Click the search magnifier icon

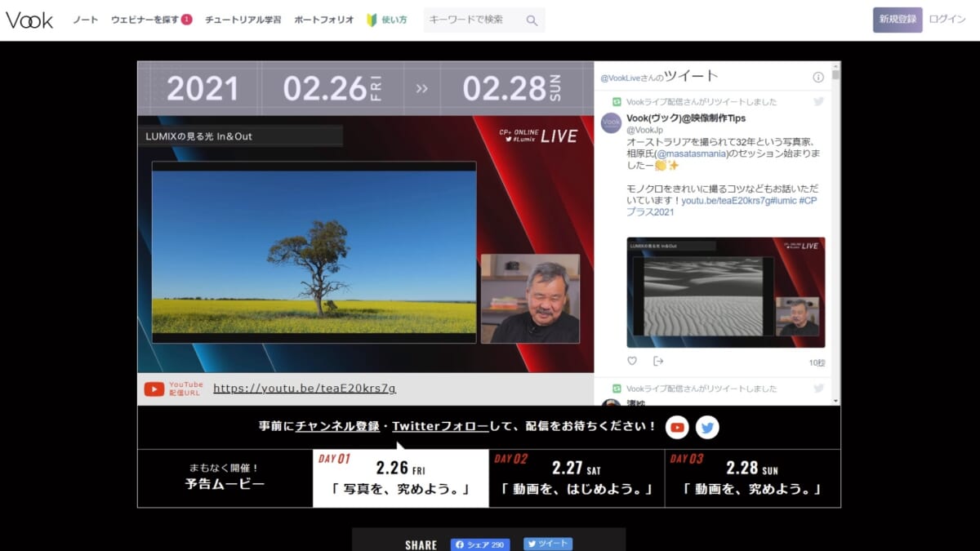pos(532,20)
